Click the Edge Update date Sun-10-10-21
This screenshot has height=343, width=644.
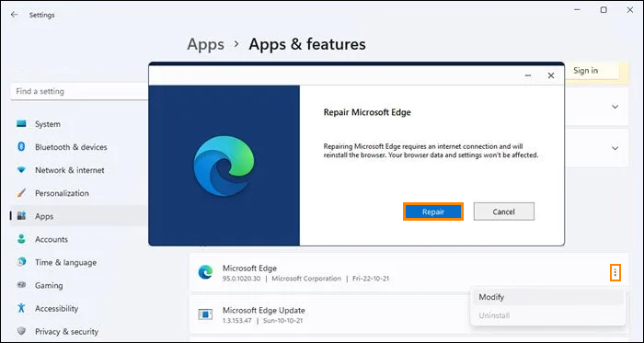pos(282,320)
